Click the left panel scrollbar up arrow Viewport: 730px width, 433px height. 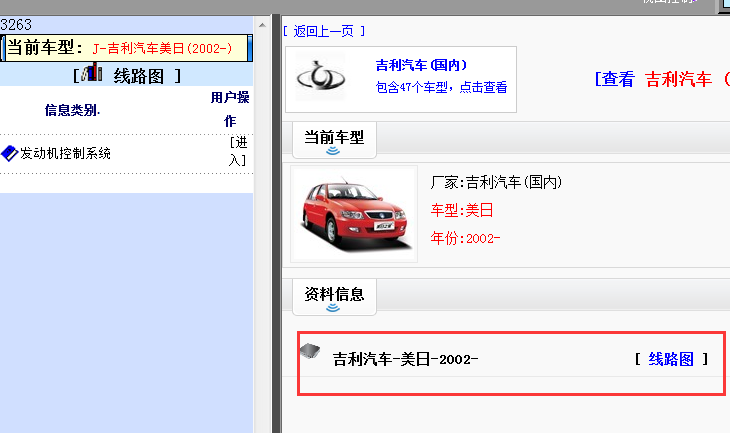point(263,25)
